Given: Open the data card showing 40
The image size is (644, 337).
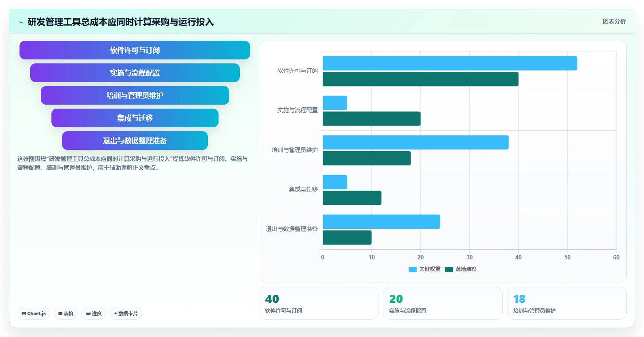Looking at the screenshot, I should click(x=319, y=303).
